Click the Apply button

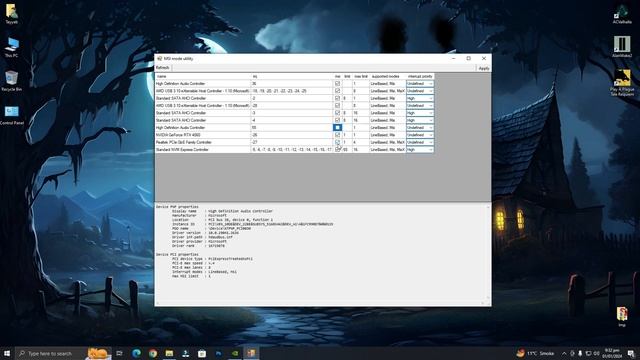pyautogui.click(x=484, y=68)
